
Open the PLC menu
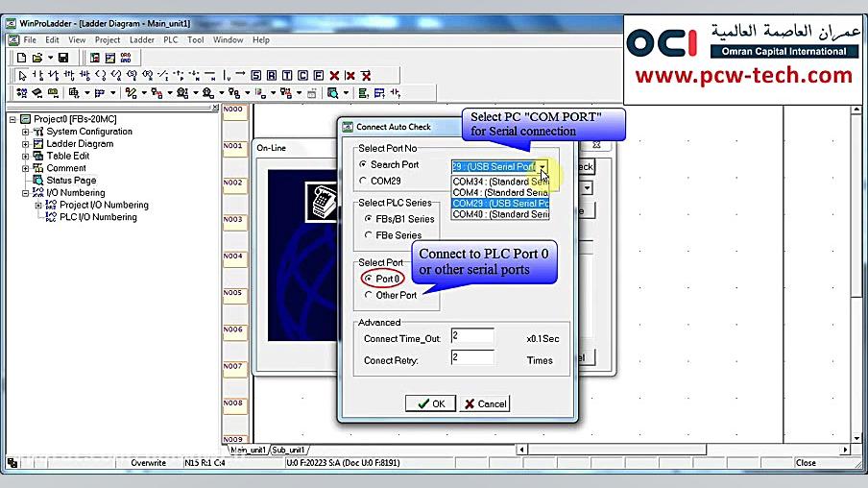tap(171, 40)
